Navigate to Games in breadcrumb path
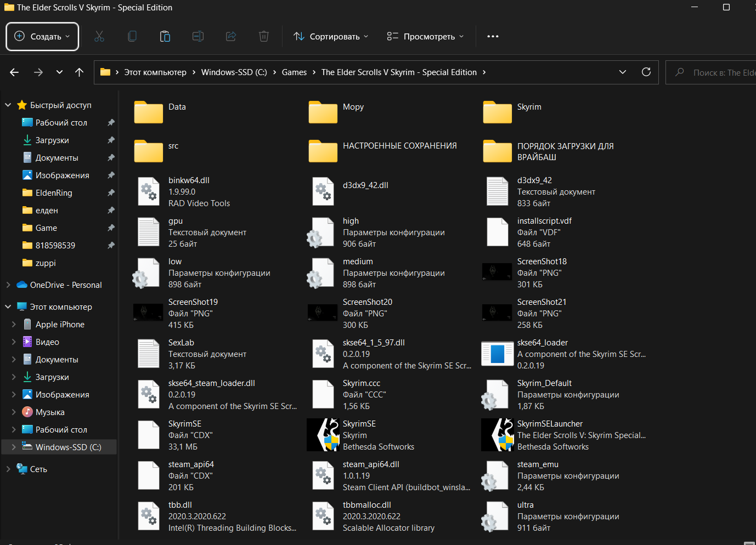756x545 pixels. pos(294,72)
